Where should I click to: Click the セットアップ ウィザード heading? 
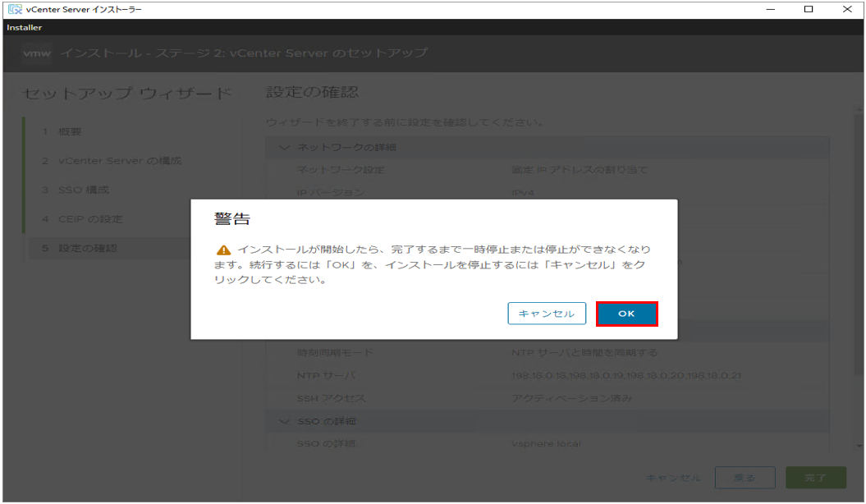[127, 94]
